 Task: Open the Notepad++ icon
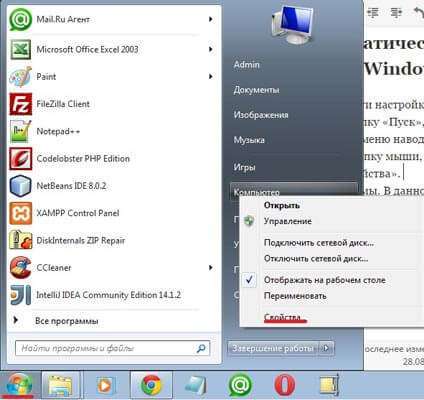(20, 131)
